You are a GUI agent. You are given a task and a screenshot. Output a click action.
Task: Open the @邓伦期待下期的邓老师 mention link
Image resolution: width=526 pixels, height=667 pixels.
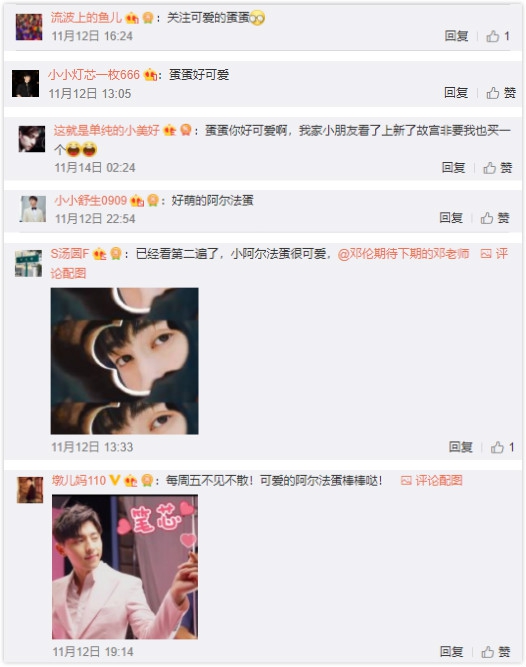point(403,254)
